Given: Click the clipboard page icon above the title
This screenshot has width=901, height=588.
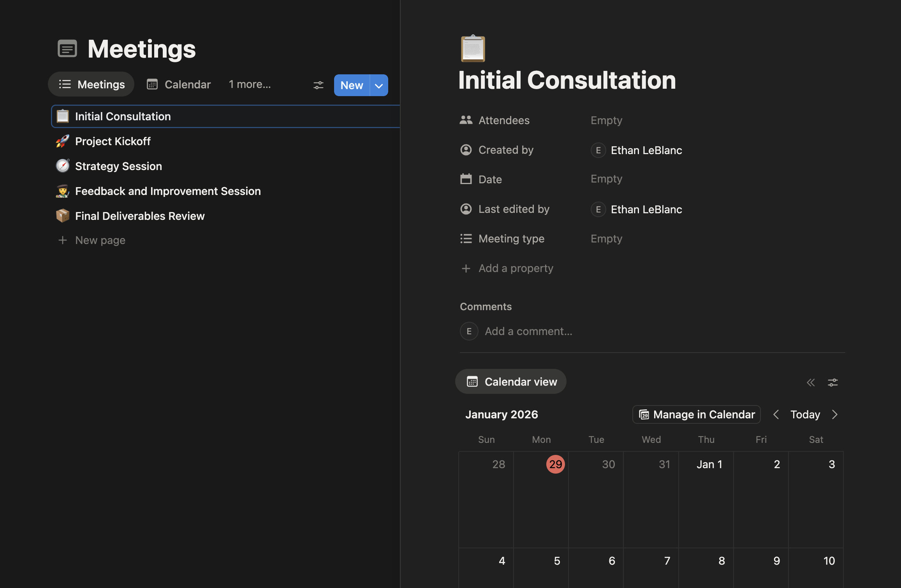Looking at the screenshot, I should [x=473, y=49].
